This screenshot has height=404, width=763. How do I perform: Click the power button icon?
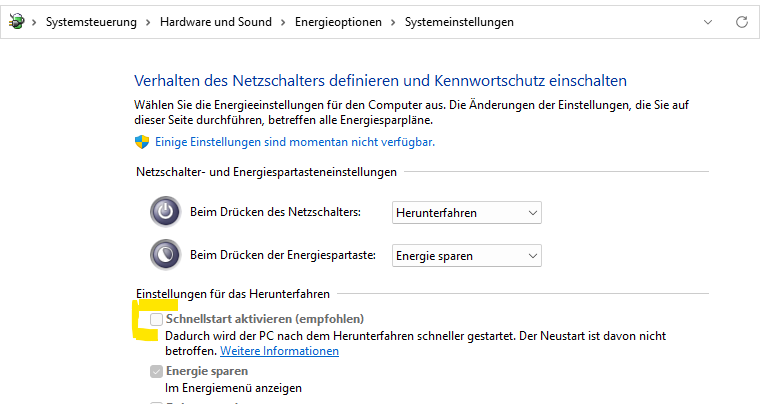pyautogui.click(x=165, y=212)
